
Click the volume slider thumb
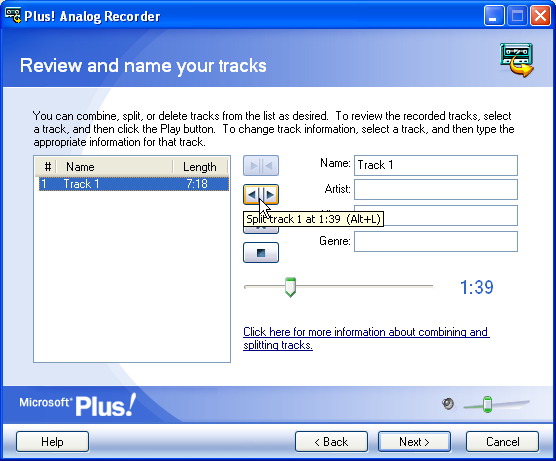488,404
